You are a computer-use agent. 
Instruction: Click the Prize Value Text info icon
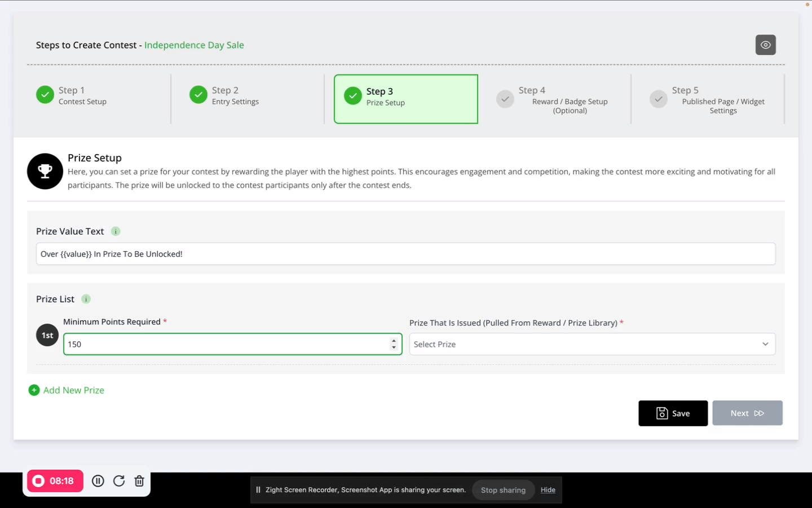[116, 231]
